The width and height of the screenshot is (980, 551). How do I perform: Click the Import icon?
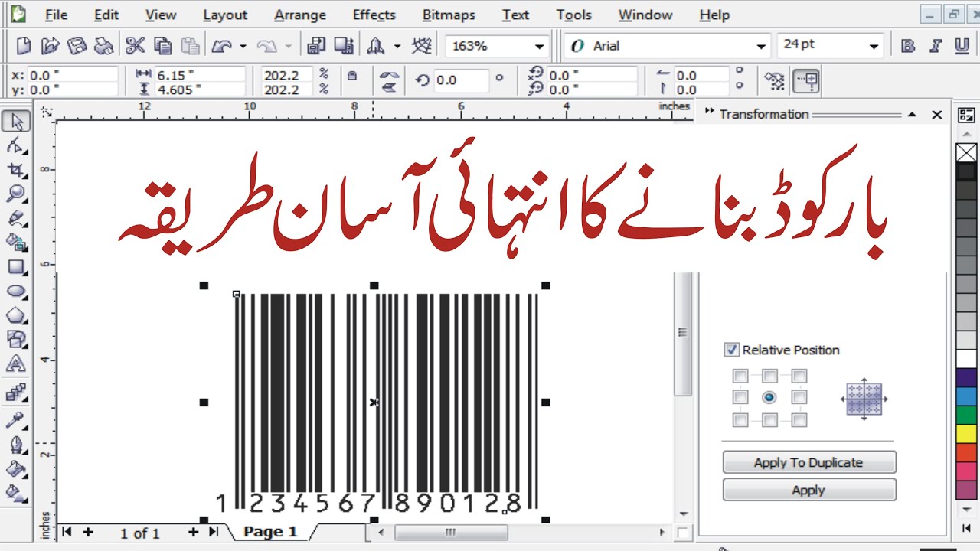tap(315, 47)
